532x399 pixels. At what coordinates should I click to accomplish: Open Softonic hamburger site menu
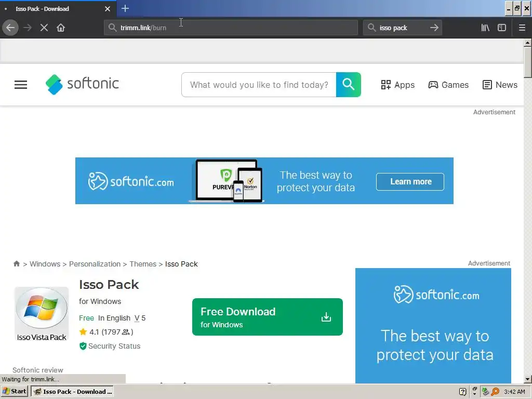pyautogui.click(x=21, y=85)
